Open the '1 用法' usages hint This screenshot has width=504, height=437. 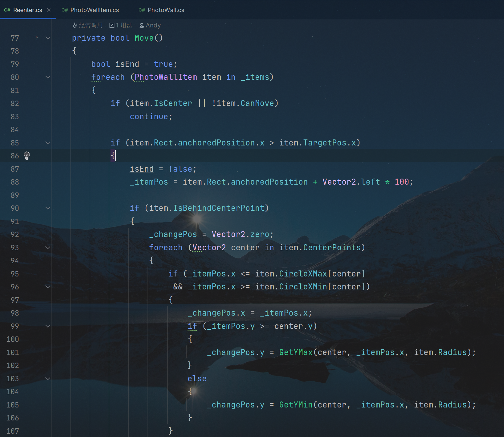click(x=121, y=25)
